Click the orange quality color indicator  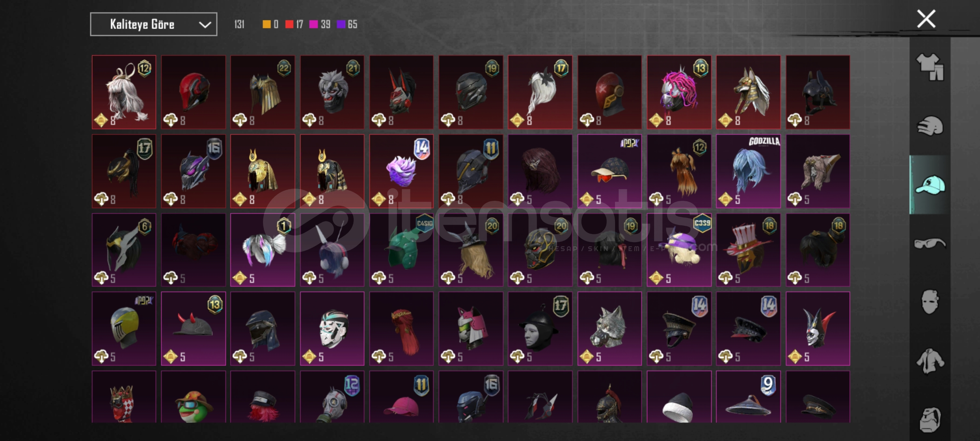coord(266,24)
